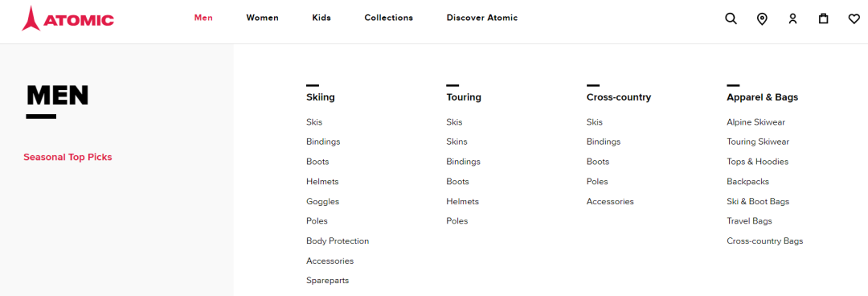Screen dimensions: 868x296
Task: Open the Kids menu
Action: (321, 18)
